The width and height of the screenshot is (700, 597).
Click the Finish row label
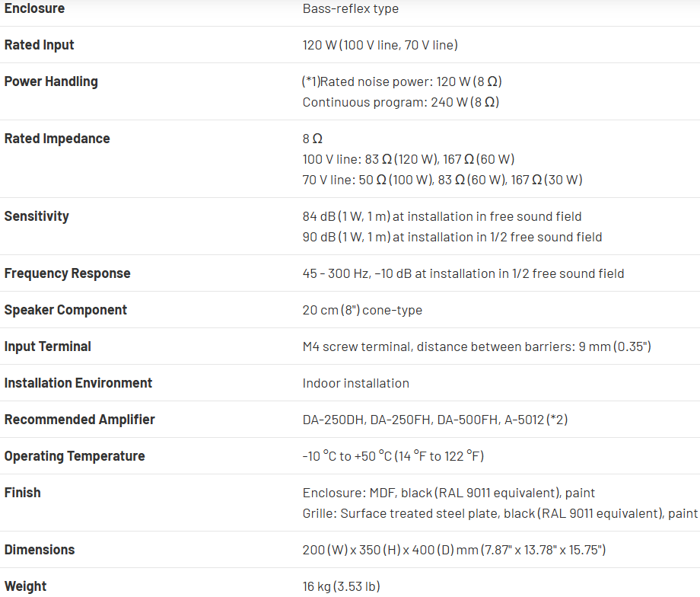[x=22, y=493]
